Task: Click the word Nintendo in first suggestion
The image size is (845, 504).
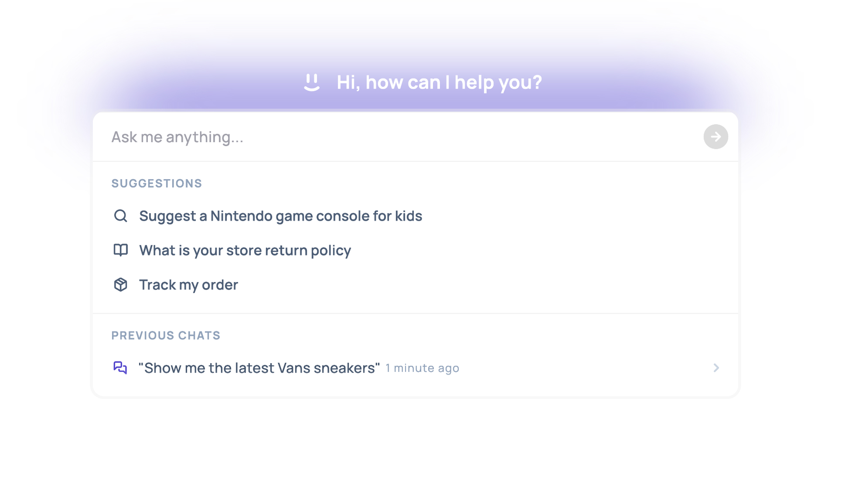Action: tap(241, 216)
